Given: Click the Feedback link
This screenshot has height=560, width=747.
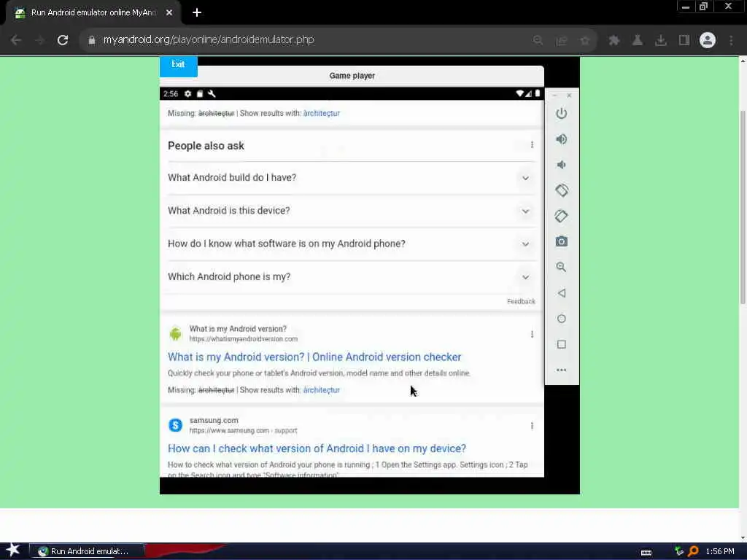Looking at the screenshot, I should click(x=521, y=301).
